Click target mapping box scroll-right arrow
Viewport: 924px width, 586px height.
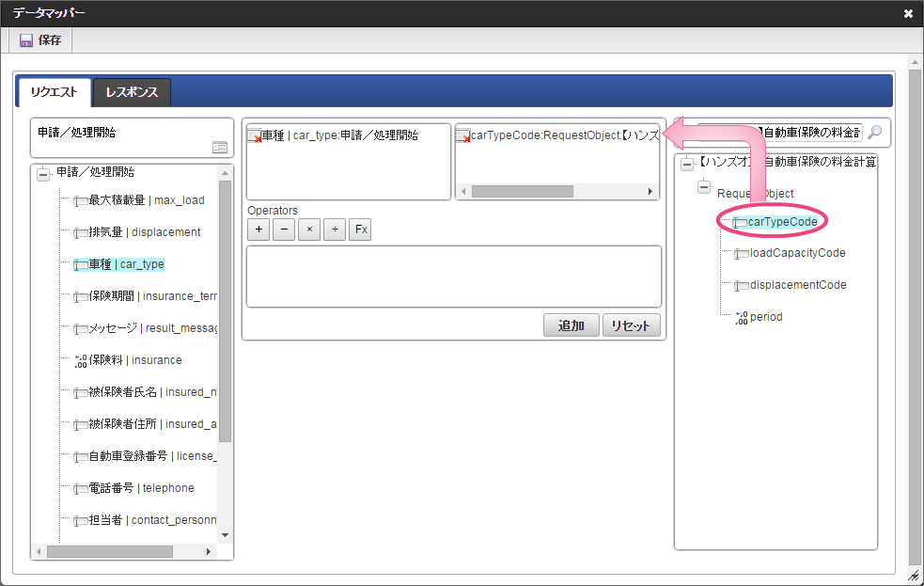point(650,192)
